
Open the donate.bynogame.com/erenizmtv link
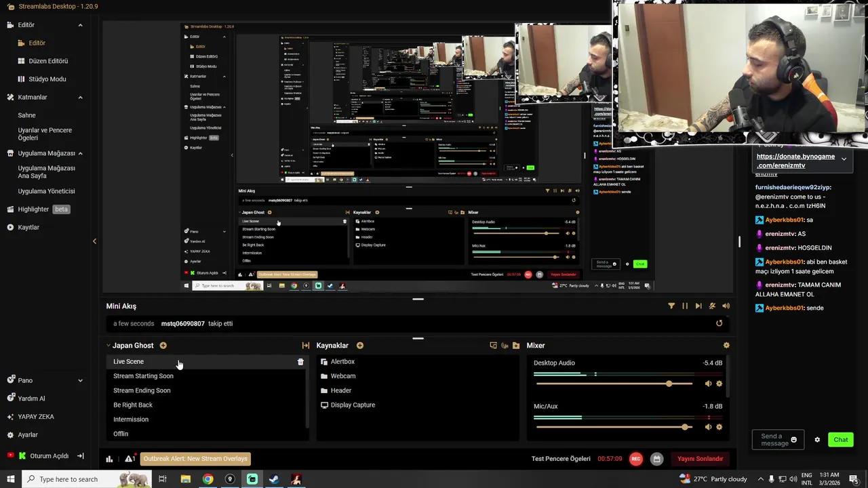[795, 161]
